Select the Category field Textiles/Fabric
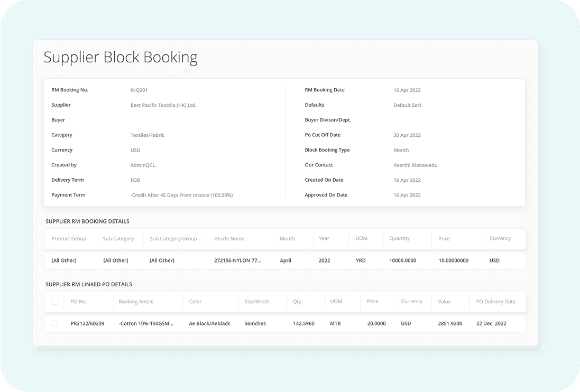580x392 pixels. click(147, 135)
